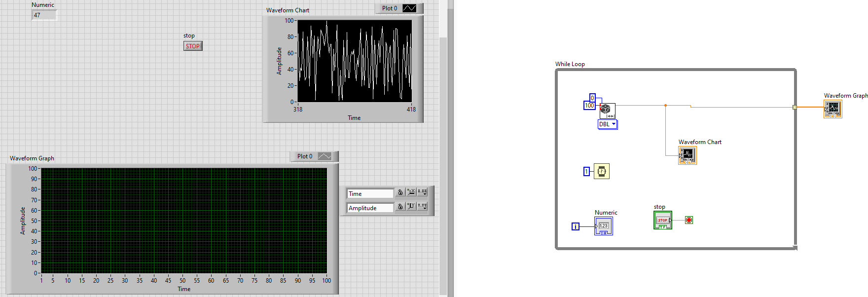Screen dimensions: 868x297
Task: Click the Random Number dice node
Action: [607, 111]
